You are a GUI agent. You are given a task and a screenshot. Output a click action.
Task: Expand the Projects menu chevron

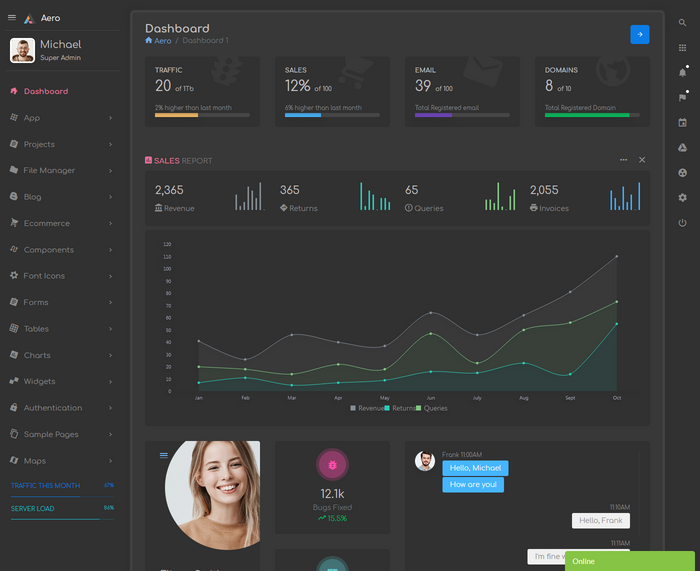tap(110, 144)
